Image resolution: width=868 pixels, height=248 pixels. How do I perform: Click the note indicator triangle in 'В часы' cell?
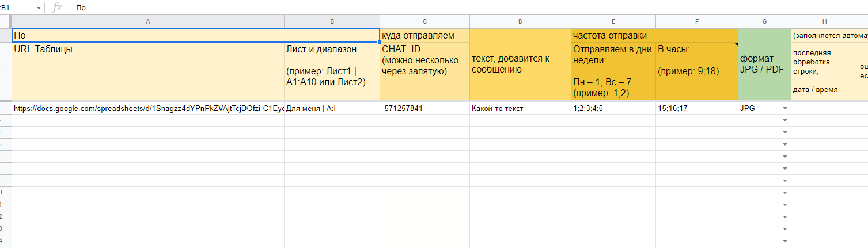[x=736, y=44]
